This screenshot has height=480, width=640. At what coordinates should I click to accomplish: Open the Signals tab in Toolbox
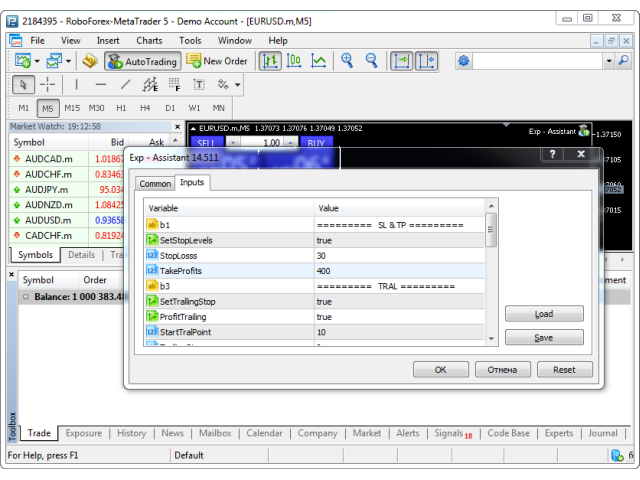point(453,433)
